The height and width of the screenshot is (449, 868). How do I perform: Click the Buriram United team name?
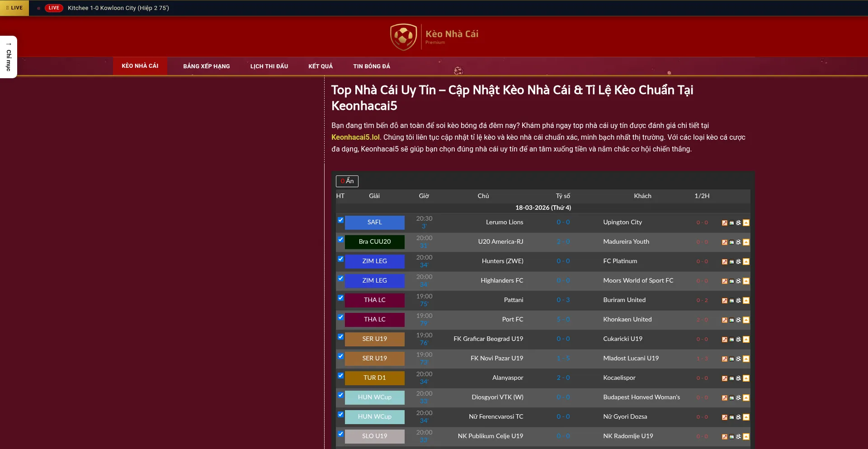(624, 300)
